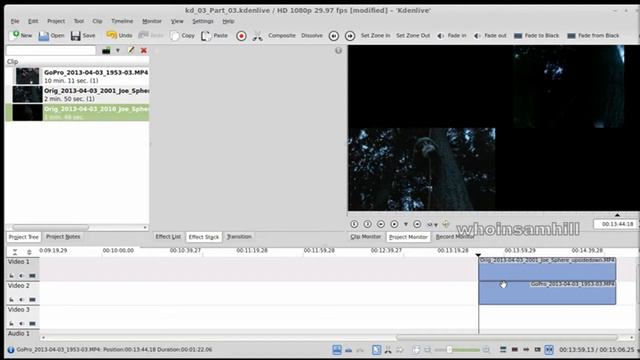Screen dimensions: 640x360
Task: Mute audio on the Video 1 track
Action: pos(21,276)
